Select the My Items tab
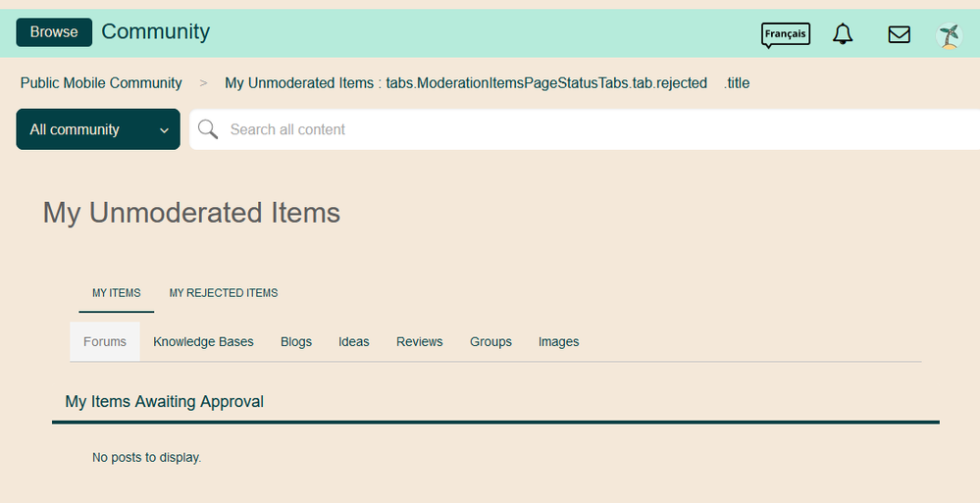This screenshot has width=980, height=503. pyautogui.click(x=116, y=293)
